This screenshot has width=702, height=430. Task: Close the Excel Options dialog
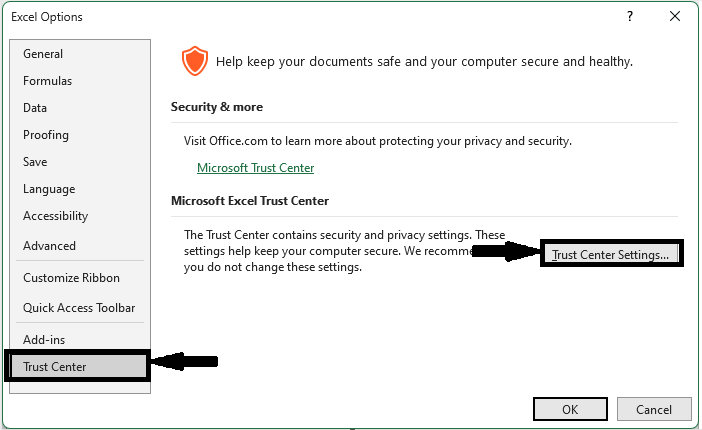(x=677, y=17)
